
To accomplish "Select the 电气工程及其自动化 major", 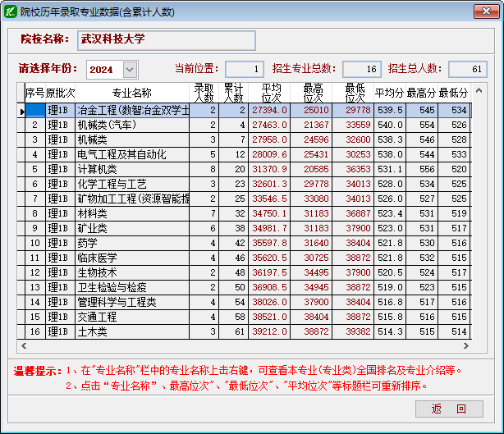I will click(x=132, y=154).
